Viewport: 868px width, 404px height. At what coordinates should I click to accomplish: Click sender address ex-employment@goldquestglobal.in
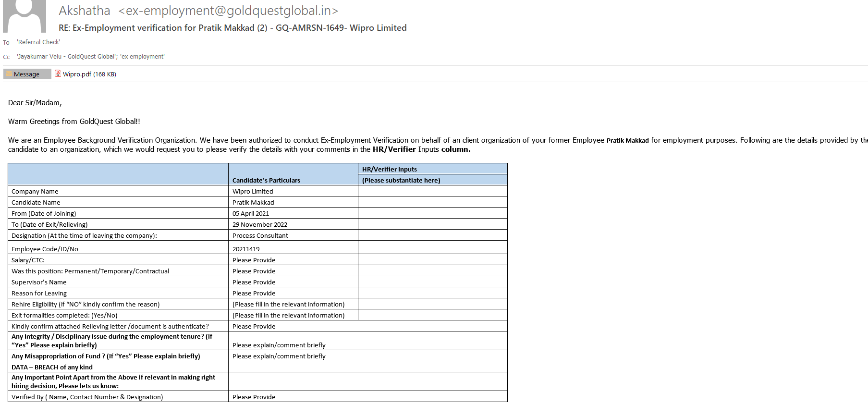[228, 11]
